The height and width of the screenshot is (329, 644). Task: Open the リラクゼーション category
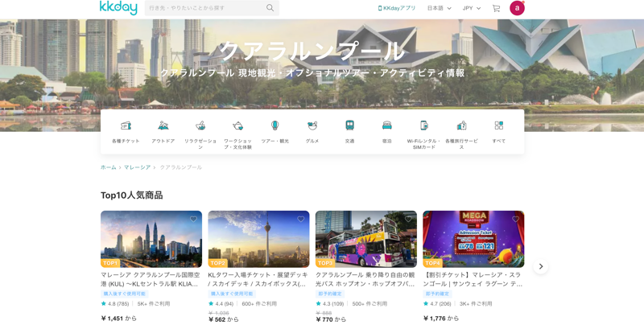200,126
